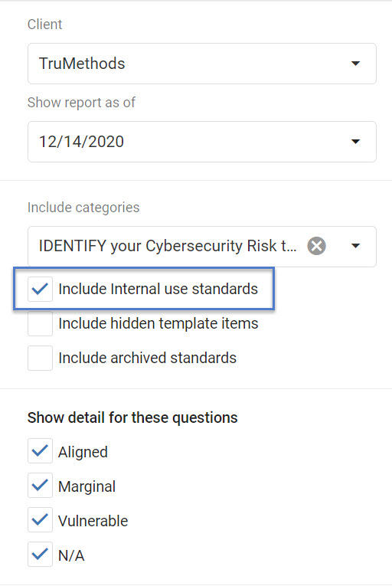This screenshot has width=392, height=586.
Task: Expand the report date dropdown arrow
Action: [x=356, y=142]
